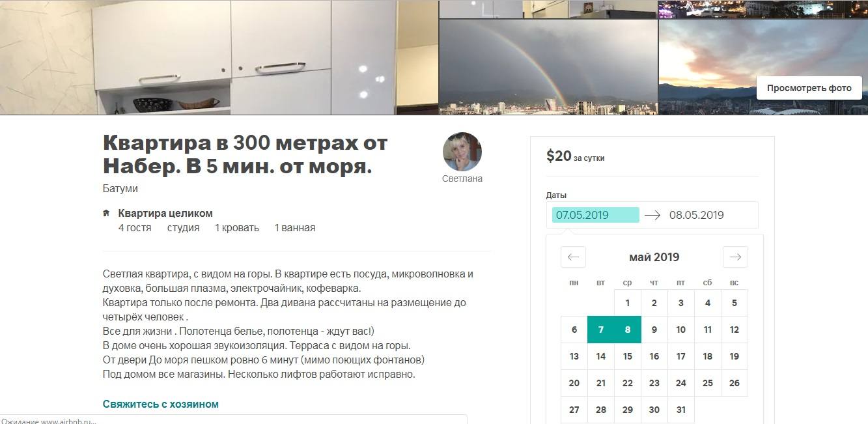Viewport: 868px width, 424px height.
Task: Click May 20 in the calendar
Action: pyautogui.click(x=574, y=383)
